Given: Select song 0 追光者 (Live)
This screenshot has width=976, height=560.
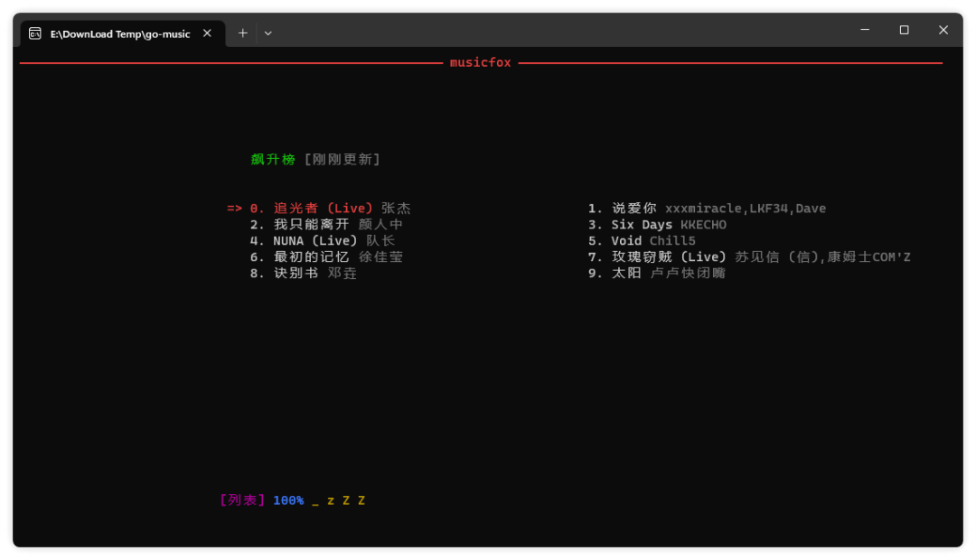Looking at the screenshot, I should tap(311, 209).
